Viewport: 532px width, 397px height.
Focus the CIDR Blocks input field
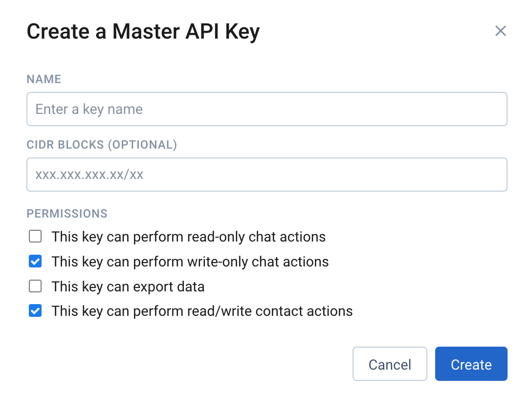(266, 175)
